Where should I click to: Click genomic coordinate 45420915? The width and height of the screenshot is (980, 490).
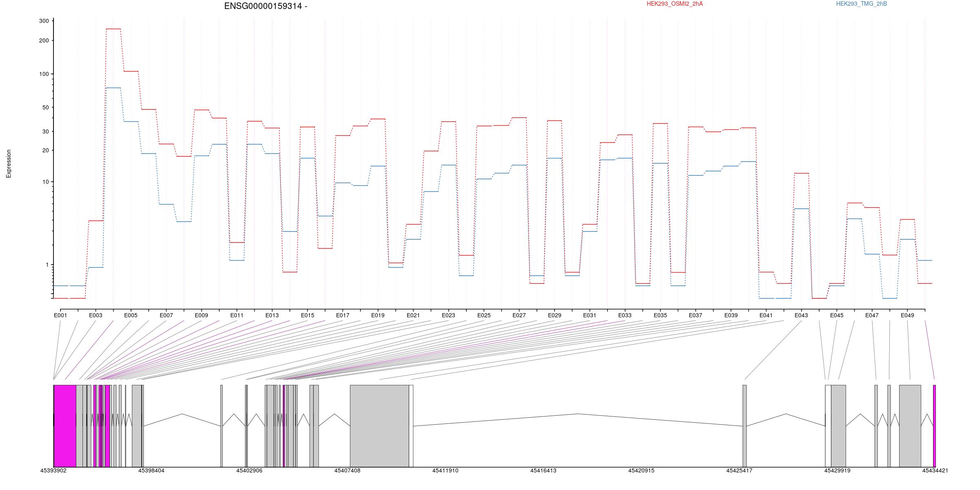tap(641, 470)
